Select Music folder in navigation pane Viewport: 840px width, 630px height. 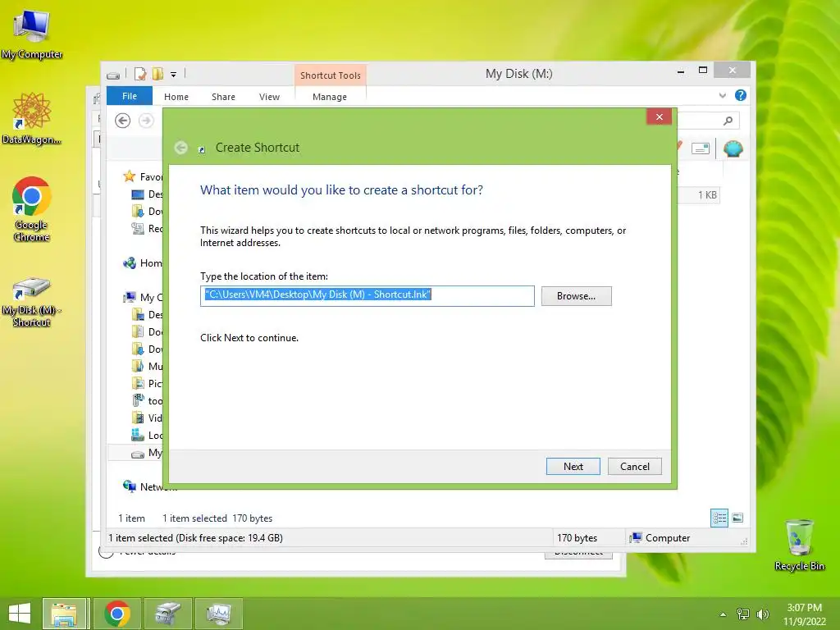(x=147, y=367)
